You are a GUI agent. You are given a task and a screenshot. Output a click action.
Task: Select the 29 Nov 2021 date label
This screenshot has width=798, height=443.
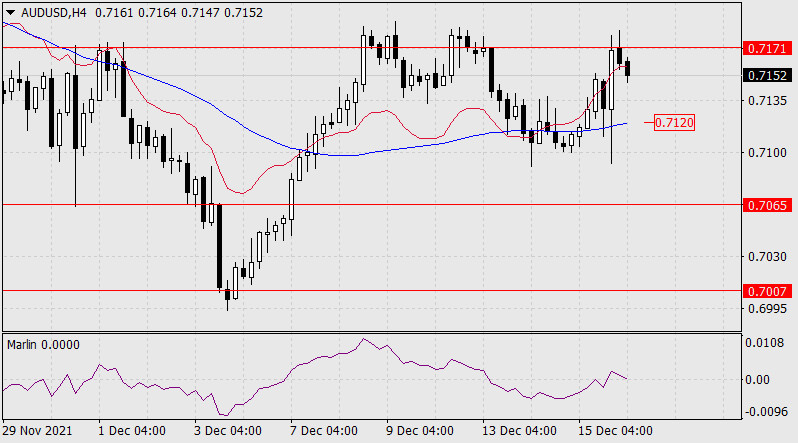(x=38, y=431)
